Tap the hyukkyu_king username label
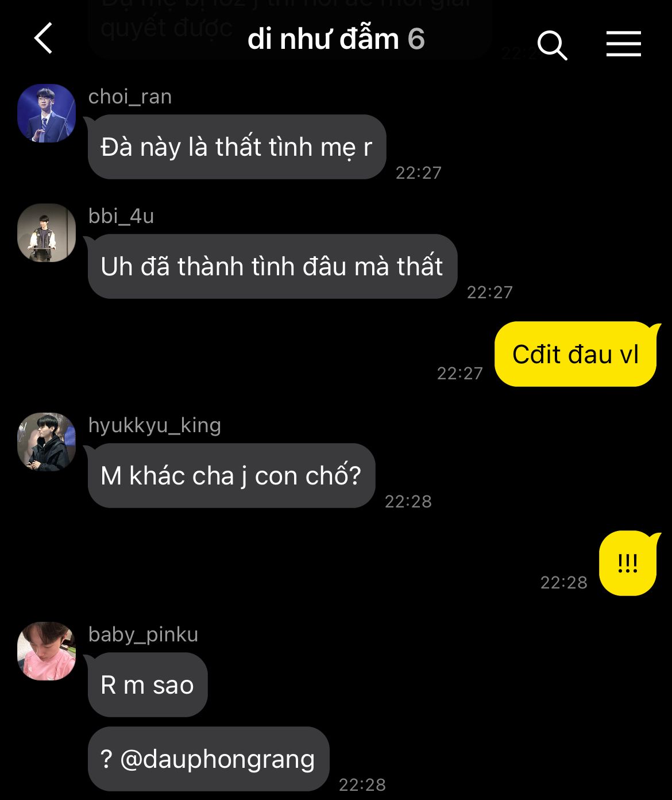 click(x=155, y=425)
